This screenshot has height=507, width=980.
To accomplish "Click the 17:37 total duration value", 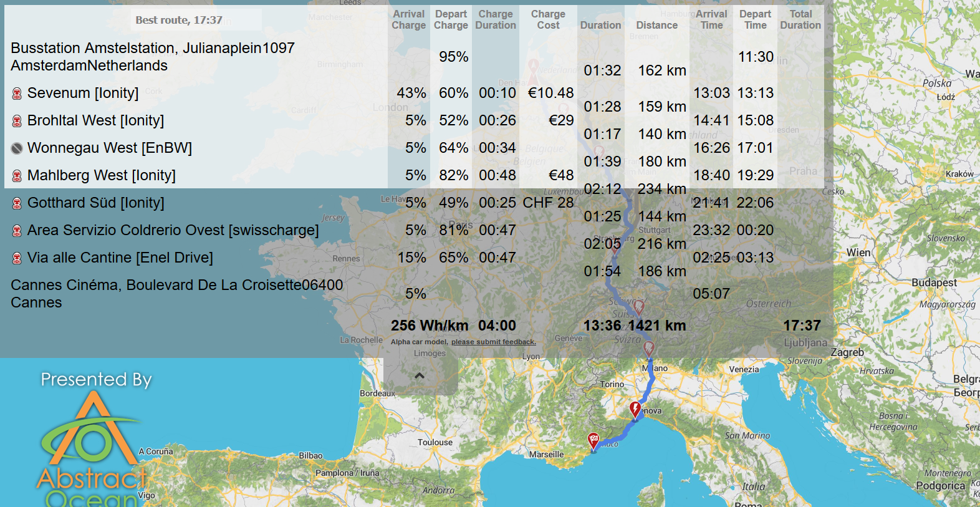I will (x=802, y=326).
